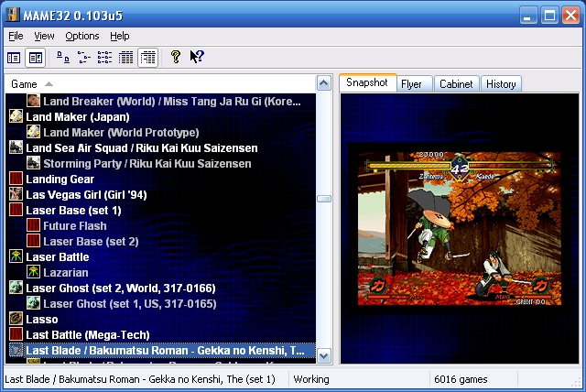Click the game list scrollbar thumb
Image resolution: width=586 pixels, height=392 pixels.
(324, 199)
